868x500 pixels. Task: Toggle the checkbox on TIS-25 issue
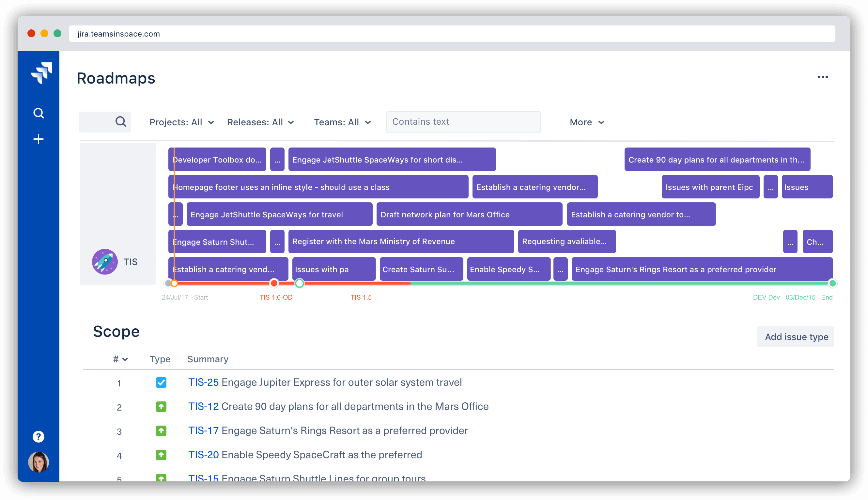[160, 383]
